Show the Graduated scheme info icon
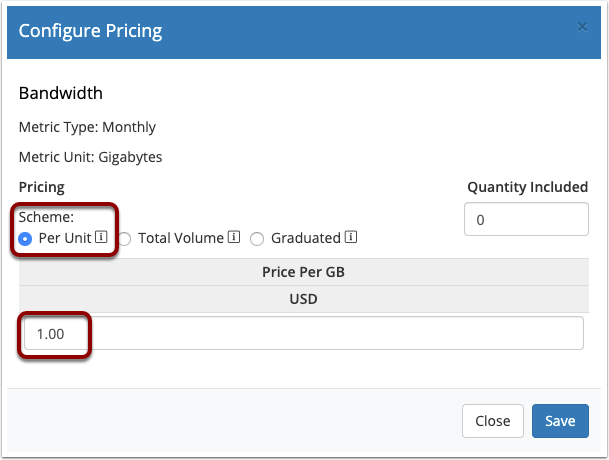Image resolution: width=609 pixels, height=460 pixels. (x=351, y=237)
